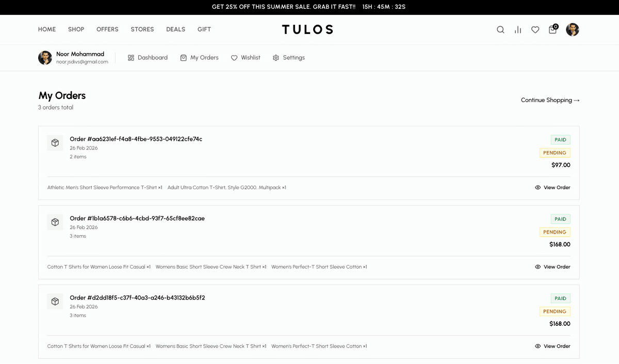Image resolution: width=619 pixels, height=364 pixels.
Task: Click Noor Mohammad's user avatar photo
Action: tap(45, 58)
